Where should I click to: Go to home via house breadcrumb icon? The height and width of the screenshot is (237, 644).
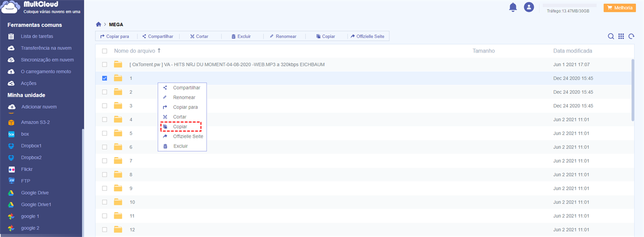[x=98, y=24]
